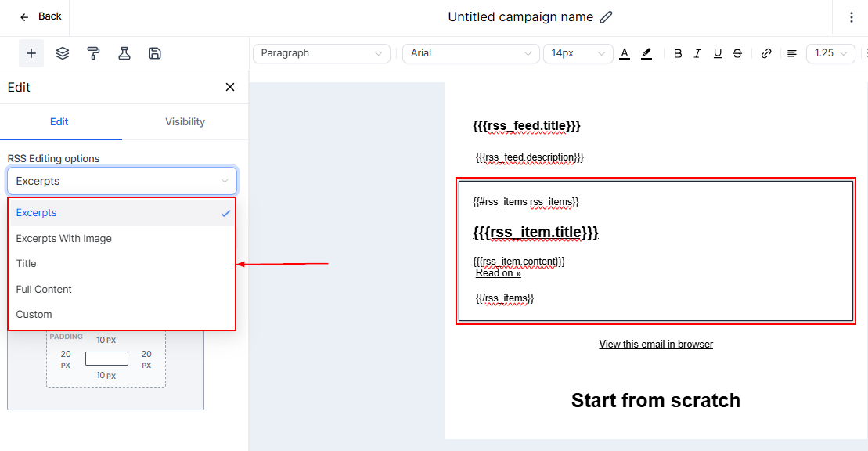Toggle underline formatting
The width and height of the screenshot is (868, 451).
coord(718,53)
